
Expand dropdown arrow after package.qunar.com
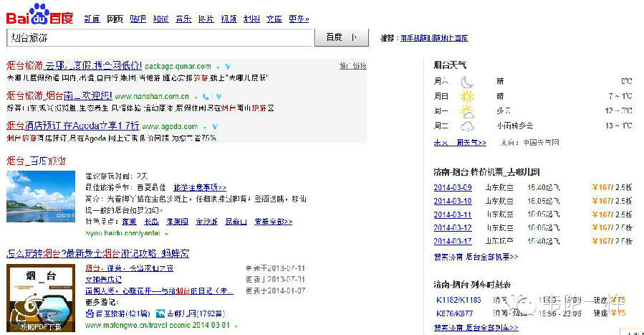[x=218, y=67]
